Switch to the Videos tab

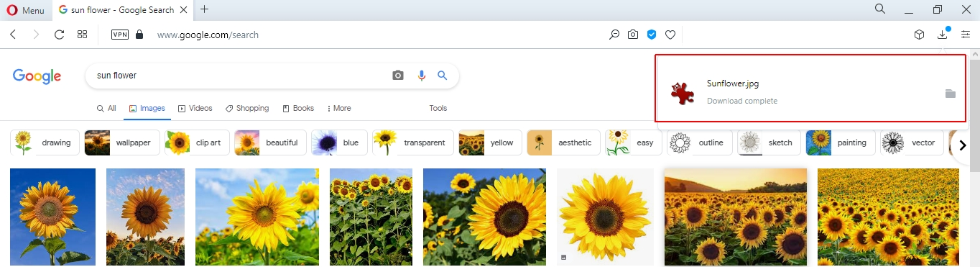(195, 109)
